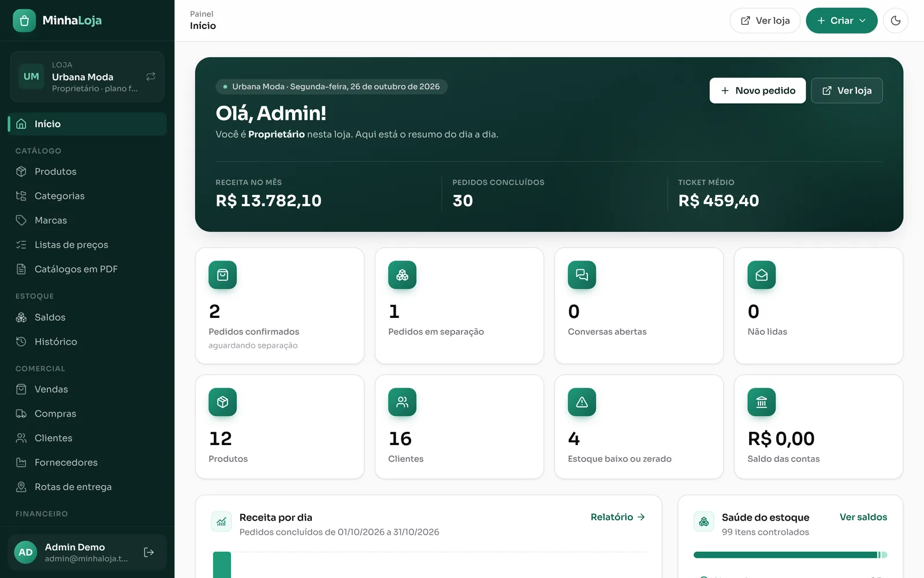Open Clientes in the sidebar

point(87,438)
